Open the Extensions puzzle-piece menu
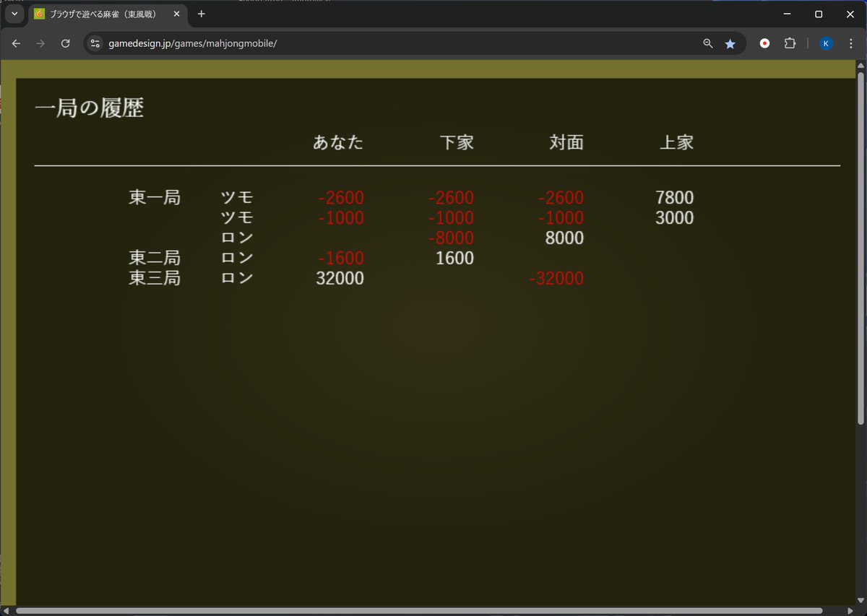Viewport: 867px width, 616px height. pyautogui.click(x=790, y=43)
